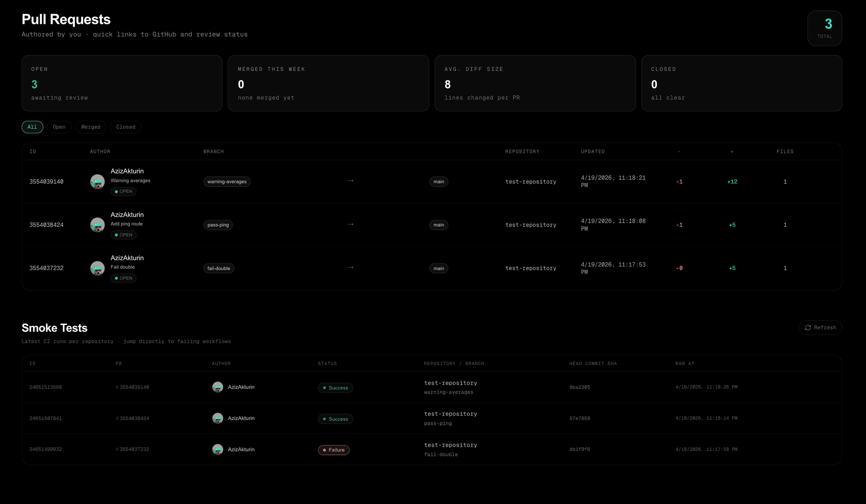Click smoke test run ID 24651499932

pos(46,449)
